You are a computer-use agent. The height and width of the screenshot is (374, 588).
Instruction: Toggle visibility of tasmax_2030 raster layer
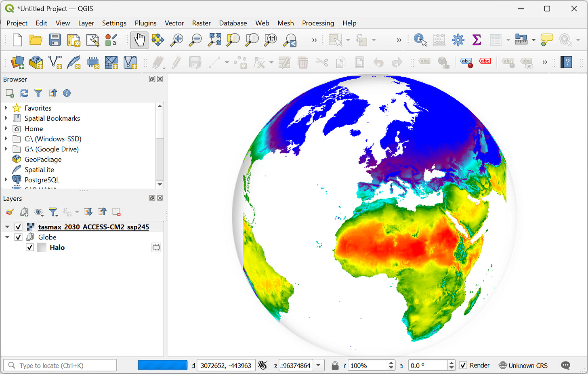[x=18, y=227]
